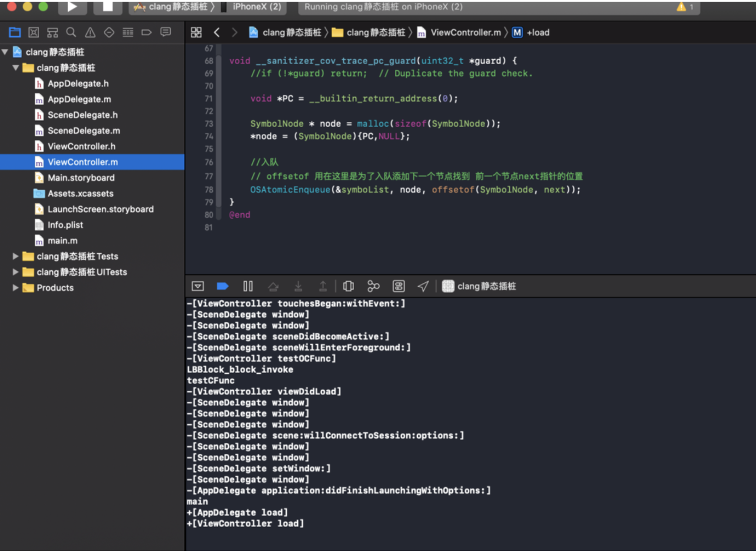Open Debug View Hierarchy
Screen dimensions: 756x552
coord(348,286)
